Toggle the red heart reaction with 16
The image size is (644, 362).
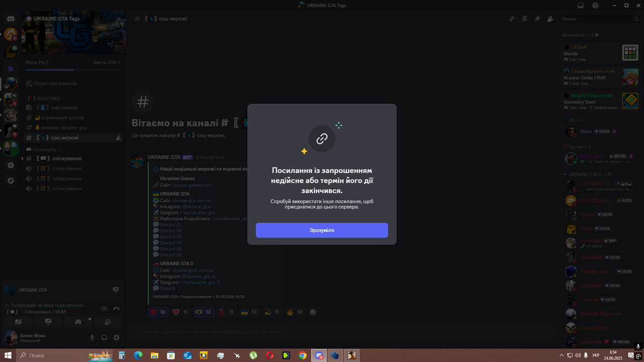pos(158,312)
